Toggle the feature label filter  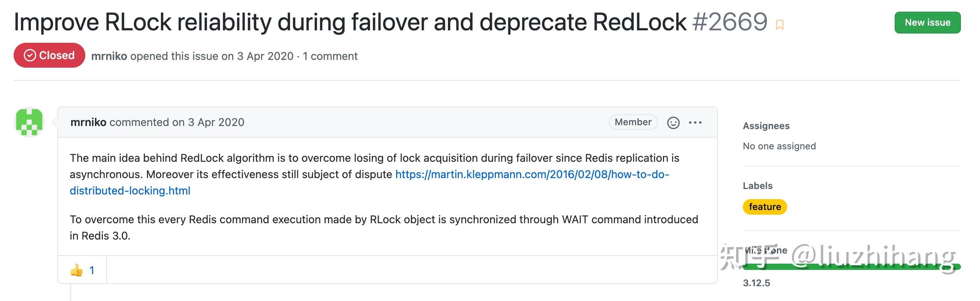tap(764, 206)
